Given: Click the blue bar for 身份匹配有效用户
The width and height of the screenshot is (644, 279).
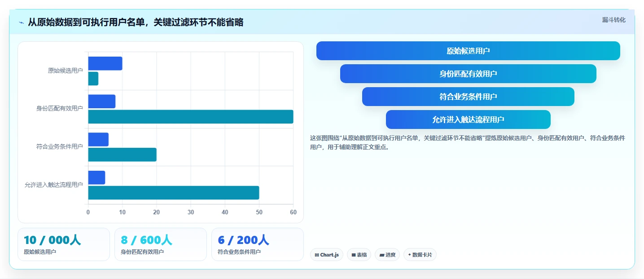Looking at the screenshot, I should coord(102,102).
